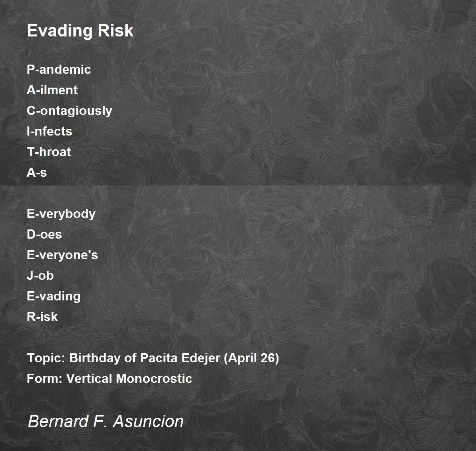
Task: Click the A-ilment line
Action: click(x=52, y=90)
